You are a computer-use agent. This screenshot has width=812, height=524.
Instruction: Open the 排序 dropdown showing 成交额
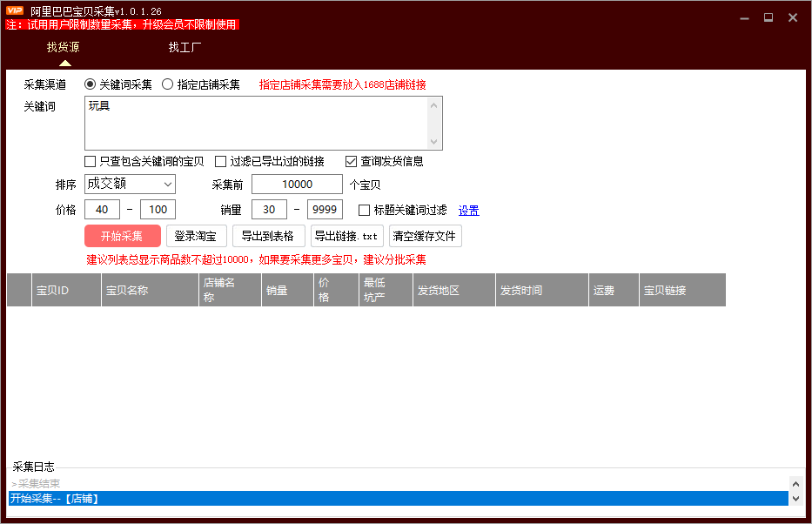click(x=130, y=184)
